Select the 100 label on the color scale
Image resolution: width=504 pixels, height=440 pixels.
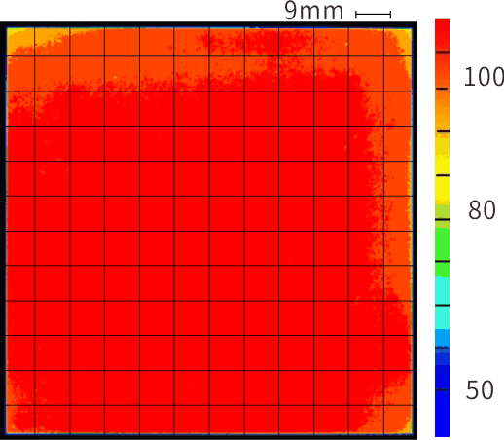pos(484,77)
